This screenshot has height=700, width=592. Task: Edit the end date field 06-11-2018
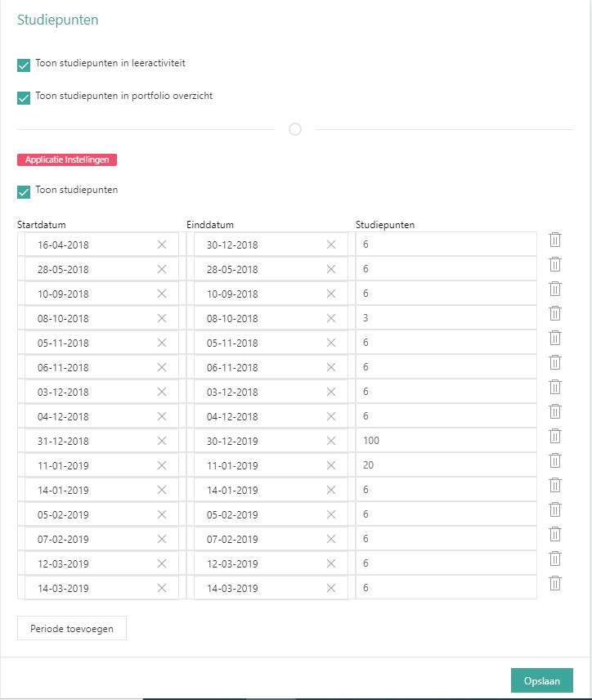[x=258, y=367]
